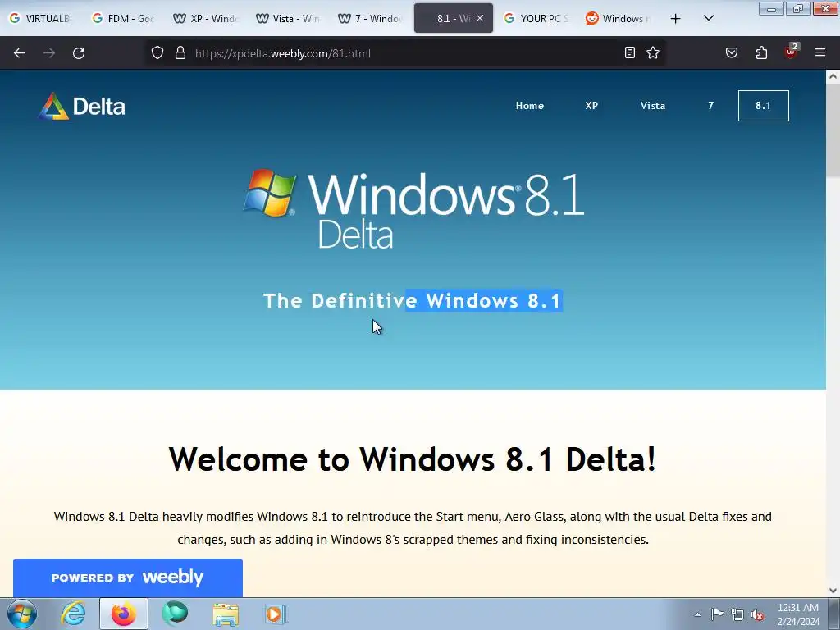Switch to the VIRTUALBOX Google tab

[x=41, y=19]
